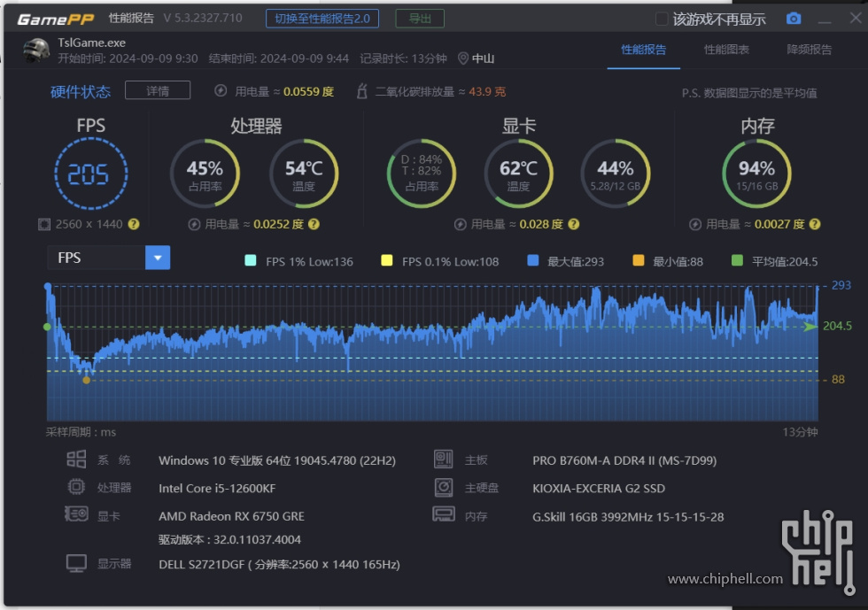This screenshot has height=610, width=868.
Task: Click the GPU memory 44% gauge
Action: coord(615,174)
